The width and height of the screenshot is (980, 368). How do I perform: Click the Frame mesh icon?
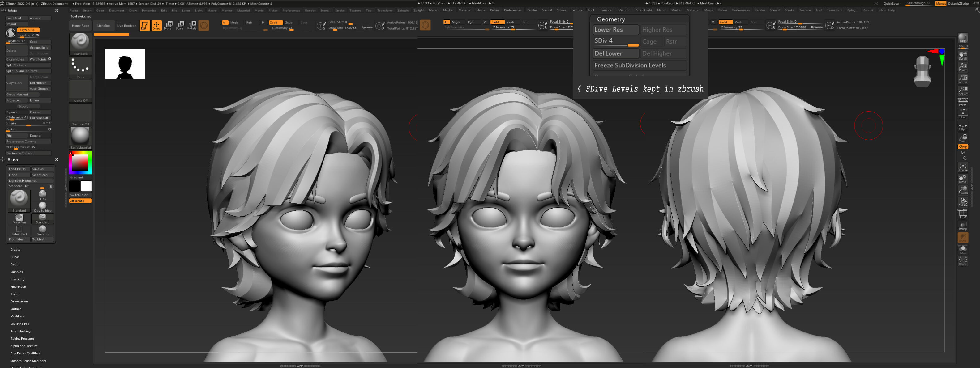tap(963, 167)
